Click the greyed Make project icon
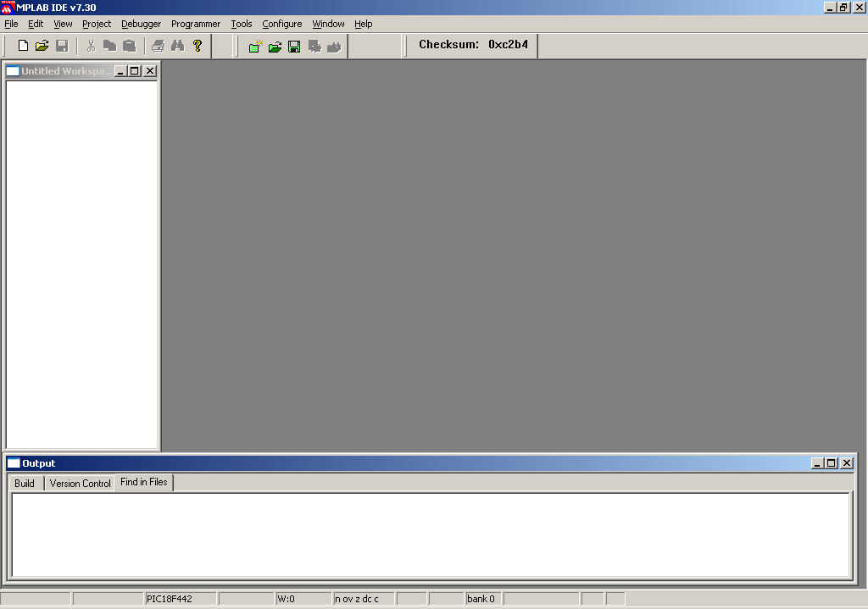Image resolution: width=868 pixels, height=609 pixels. [334, 47]
